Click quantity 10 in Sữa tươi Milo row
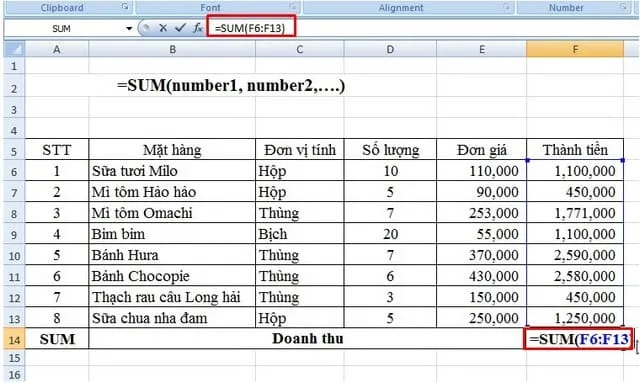The height and width of the screenshot is (383, 640). (390, 170)
